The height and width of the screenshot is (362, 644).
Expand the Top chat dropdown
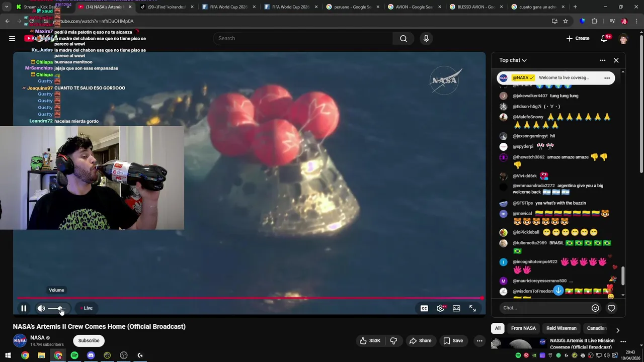[513, 60]
